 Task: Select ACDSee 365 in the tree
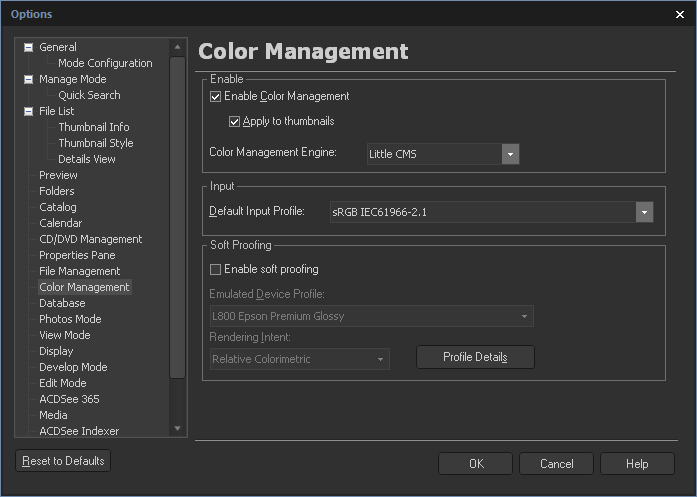(x=69, y=399)
